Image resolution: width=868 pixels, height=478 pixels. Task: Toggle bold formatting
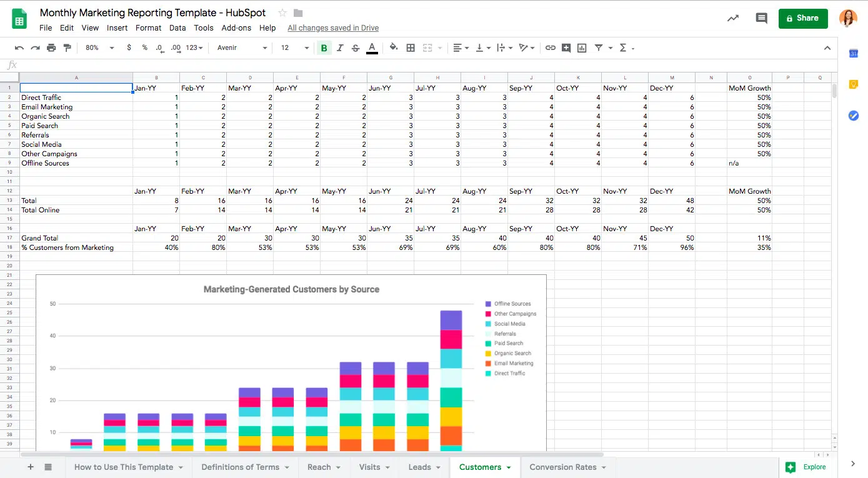coord(324,47)
